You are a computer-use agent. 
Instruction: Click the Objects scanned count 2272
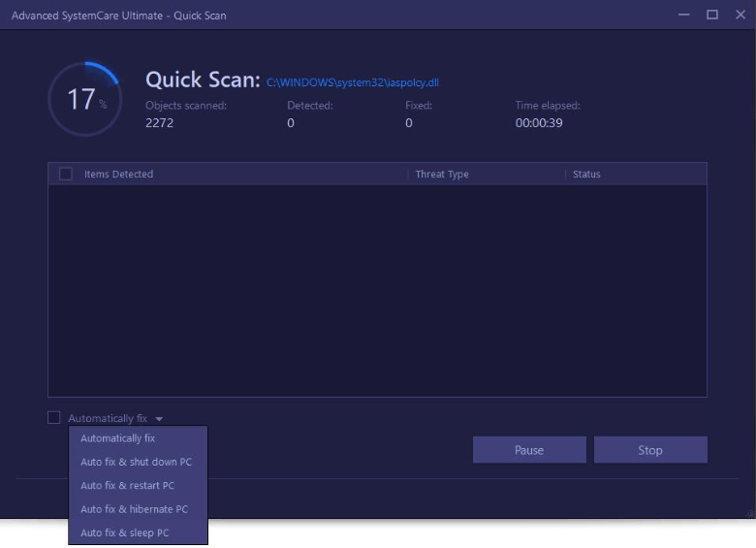coord(160,123)
